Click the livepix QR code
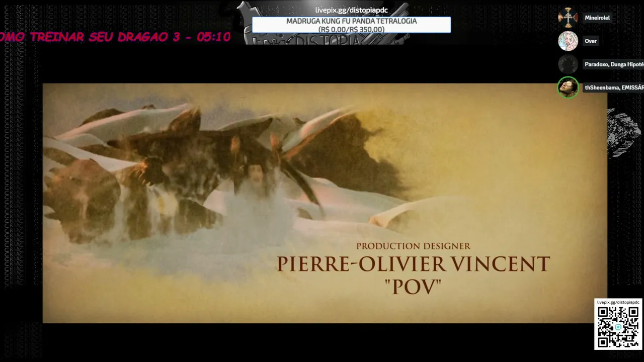 click(x=618, y=327)
